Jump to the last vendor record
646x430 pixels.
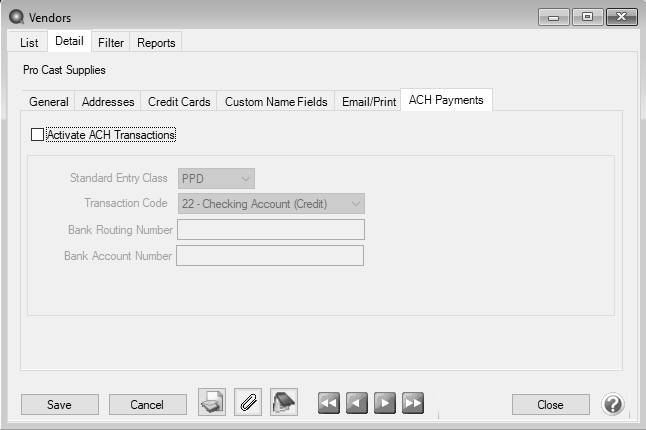click(413, 404)
